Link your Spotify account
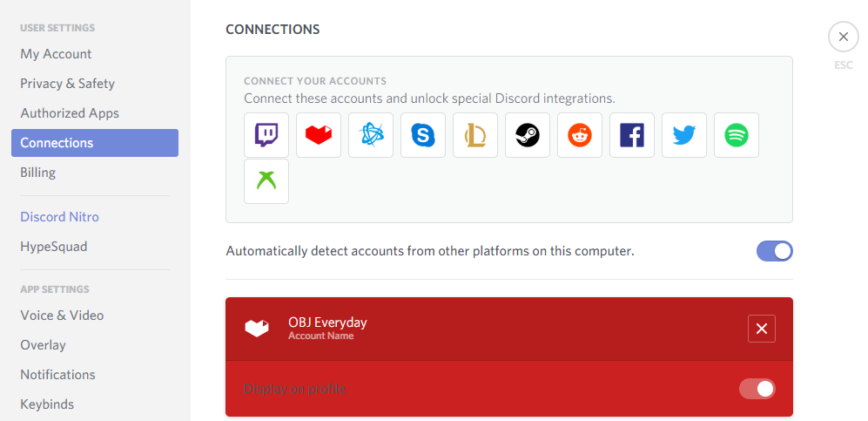The width and height of the screenshot is (868, 421). click(737, 135)
